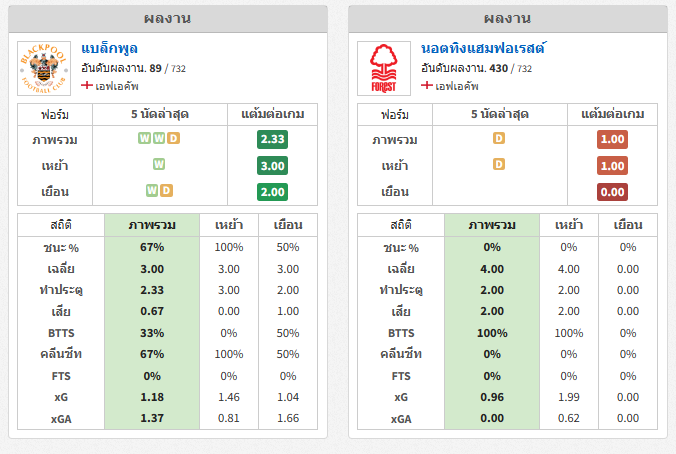Click the Nottingham Forest tree crest logo
The height and width of the screenshot is (454, 676).
coord(384,68)
